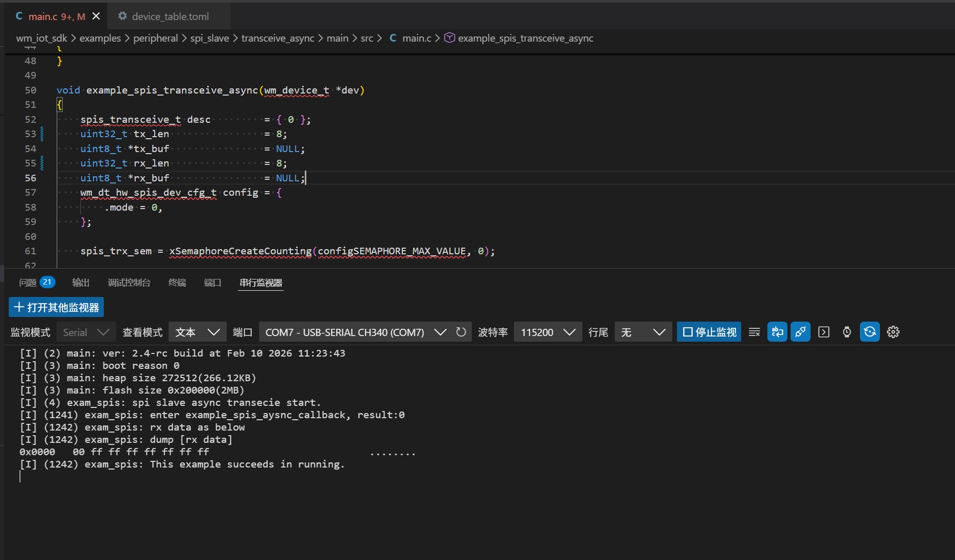Screen dimensions: 955x560
Task: Click the C file icon in breadcrumb
Action: pos(393,38)
